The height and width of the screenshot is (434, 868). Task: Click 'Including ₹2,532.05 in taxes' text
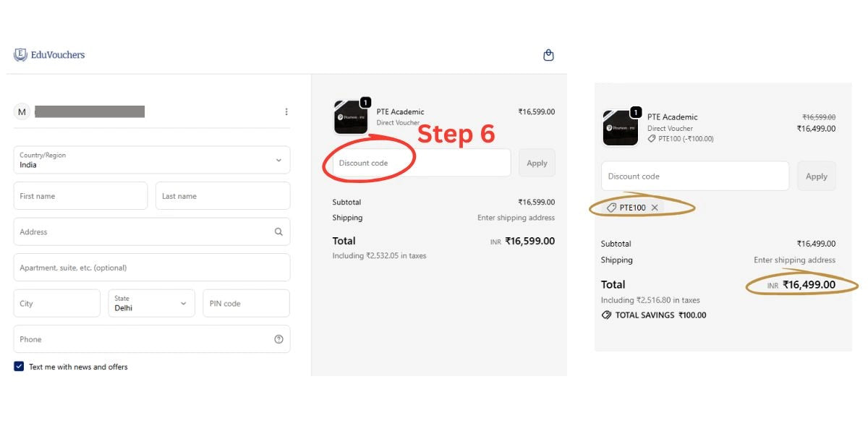(379, 256)
